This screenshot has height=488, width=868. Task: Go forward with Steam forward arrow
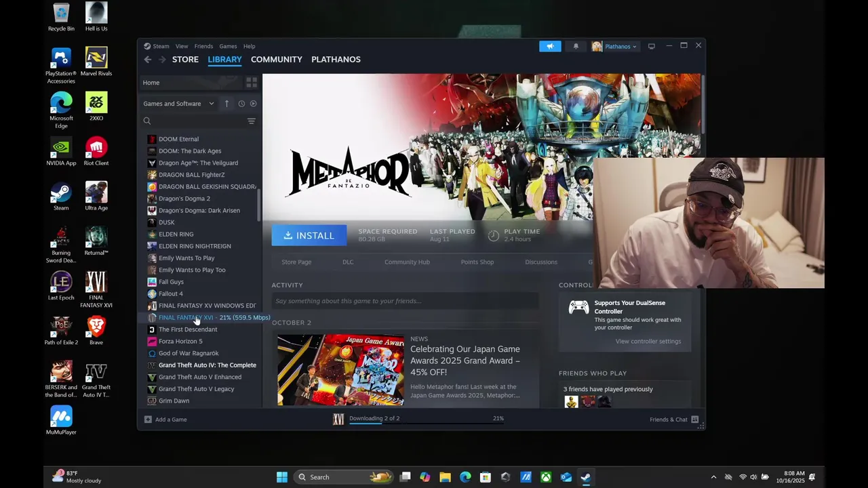(162, 60)
